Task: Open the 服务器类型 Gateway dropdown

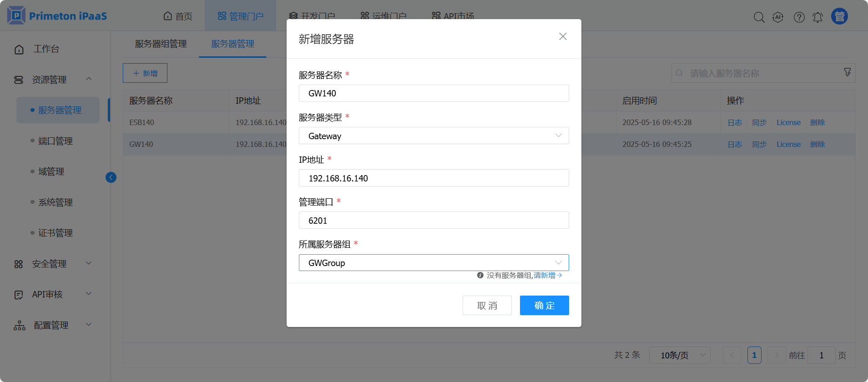Action: point(434,136)
